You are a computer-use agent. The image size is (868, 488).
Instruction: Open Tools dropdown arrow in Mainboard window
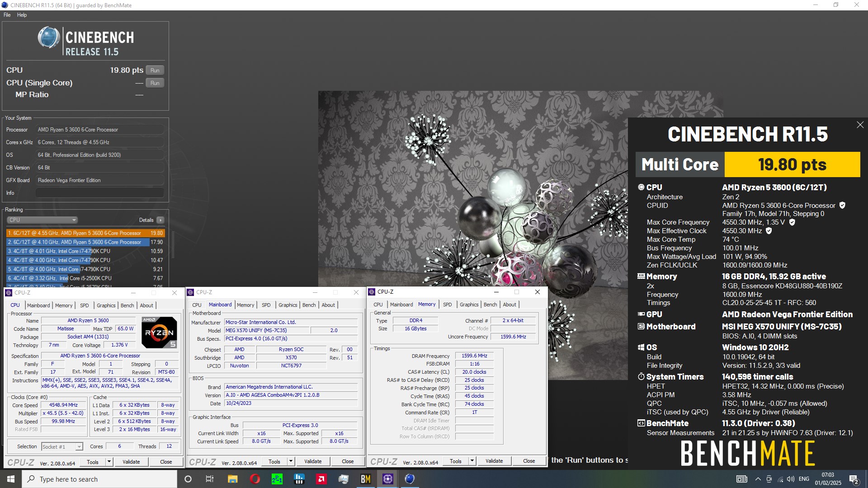click(291, 461)
